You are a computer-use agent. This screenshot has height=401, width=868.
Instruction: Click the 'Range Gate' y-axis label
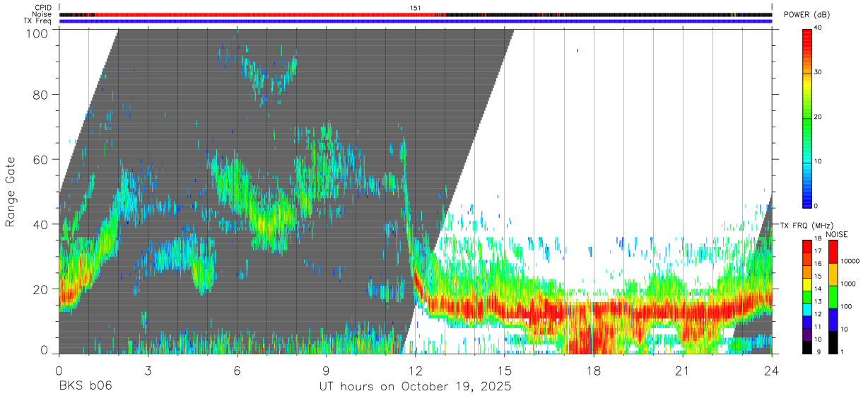[11, 191]
